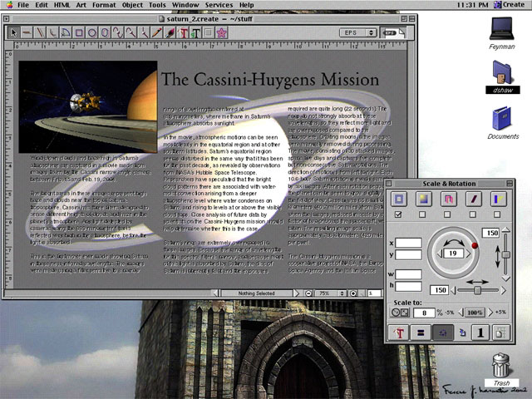Select the rectangle tool
Viewport: 532px width, 399px height.
(x=79, y=33)
